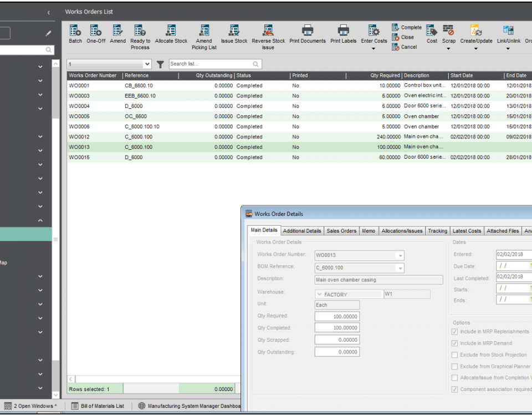
Task: Open Amend Picking List
Action: [x=204, y=31]
